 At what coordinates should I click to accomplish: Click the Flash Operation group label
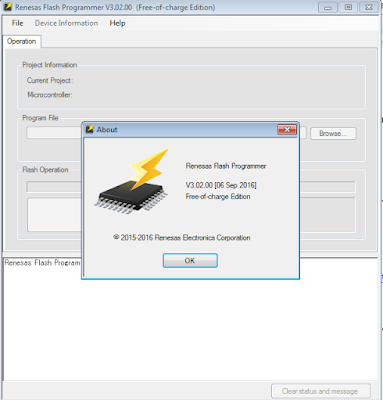pos(45,170)
